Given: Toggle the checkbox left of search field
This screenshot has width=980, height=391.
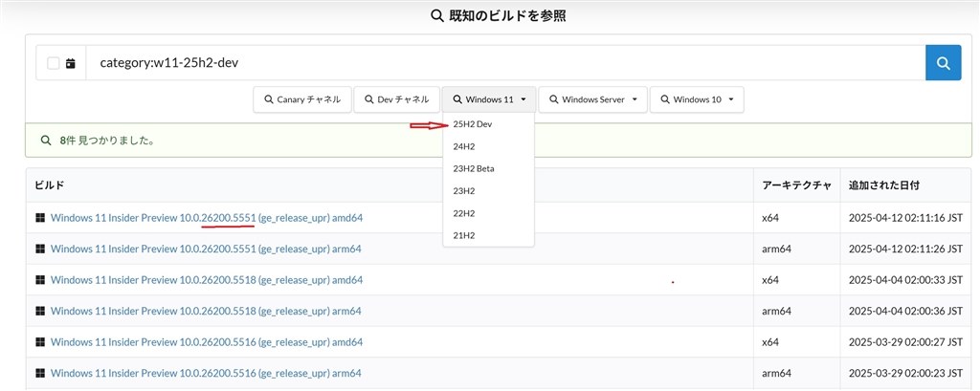Looking at the screenshot, I should coord(54,63).
